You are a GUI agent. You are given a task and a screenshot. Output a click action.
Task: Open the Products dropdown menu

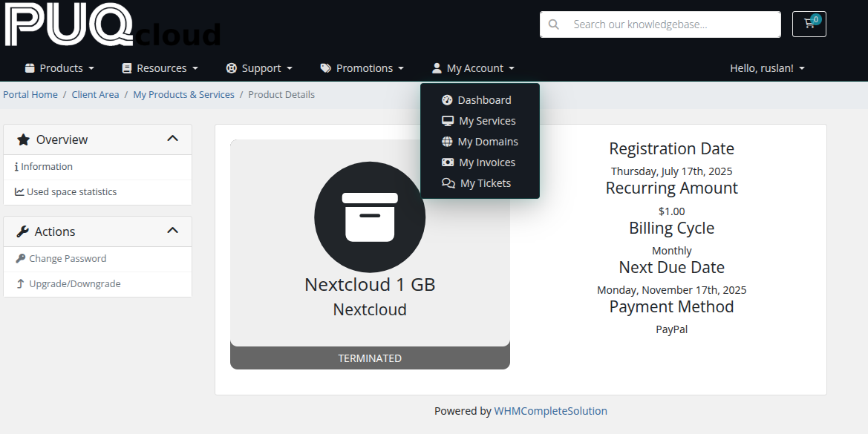point(59,68)
